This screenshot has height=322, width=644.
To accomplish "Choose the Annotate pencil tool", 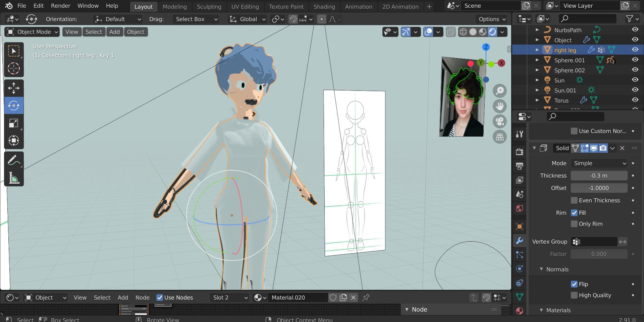I will pos(13,160).
